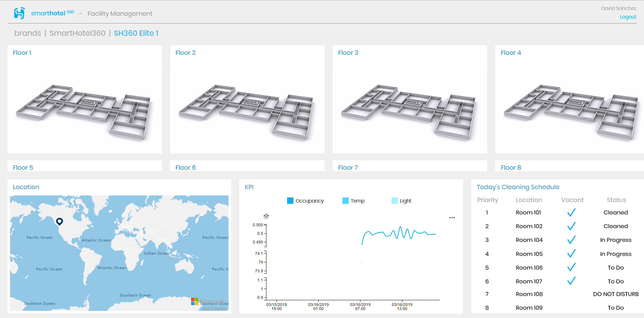Click the TomTom copyright on map

click(214, 309)
